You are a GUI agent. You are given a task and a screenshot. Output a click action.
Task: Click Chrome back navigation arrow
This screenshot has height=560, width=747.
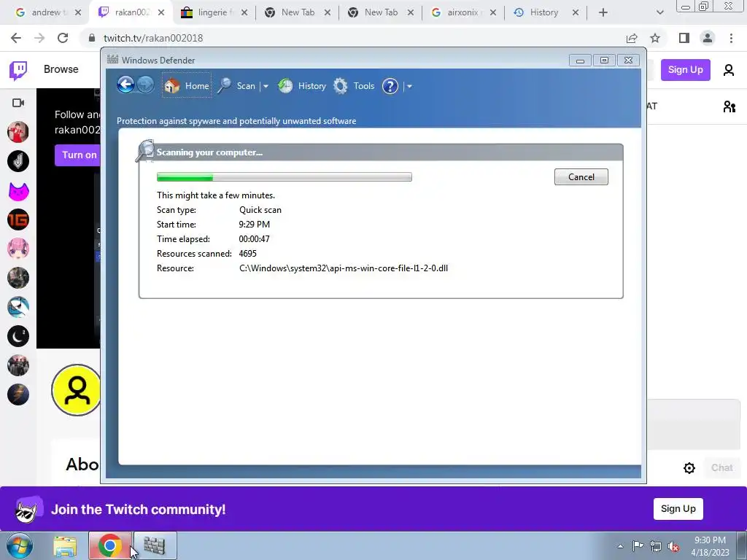[x=16, y=38]
